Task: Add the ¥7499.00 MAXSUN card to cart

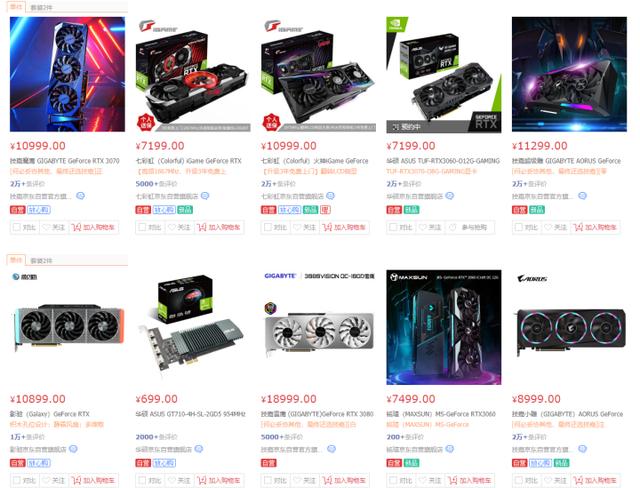Action: pos(471,480)
